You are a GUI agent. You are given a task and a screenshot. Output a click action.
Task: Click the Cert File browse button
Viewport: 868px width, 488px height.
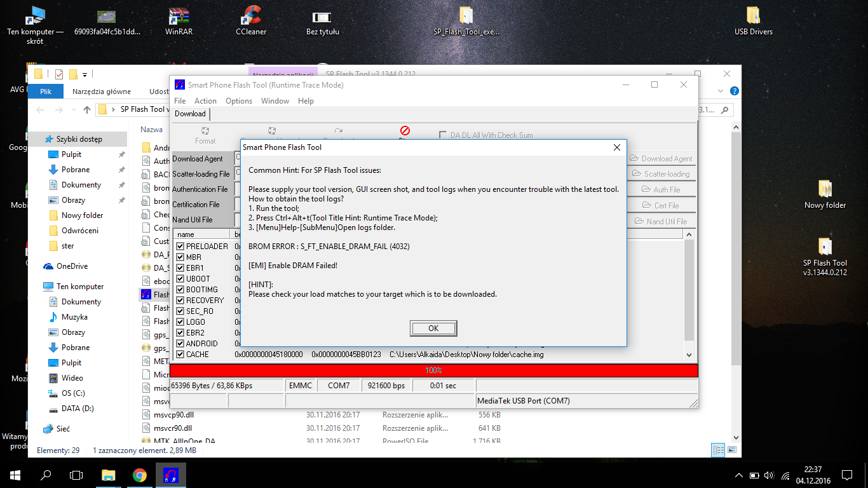661,205
